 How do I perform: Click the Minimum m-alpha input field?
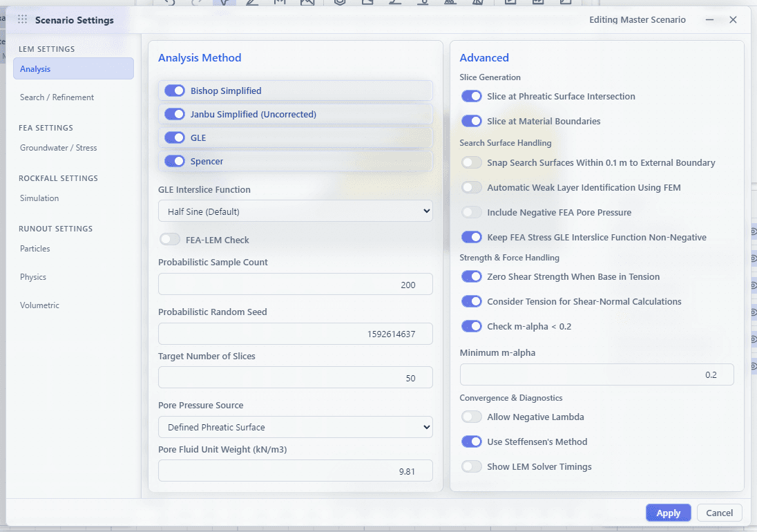pos(597,374)
